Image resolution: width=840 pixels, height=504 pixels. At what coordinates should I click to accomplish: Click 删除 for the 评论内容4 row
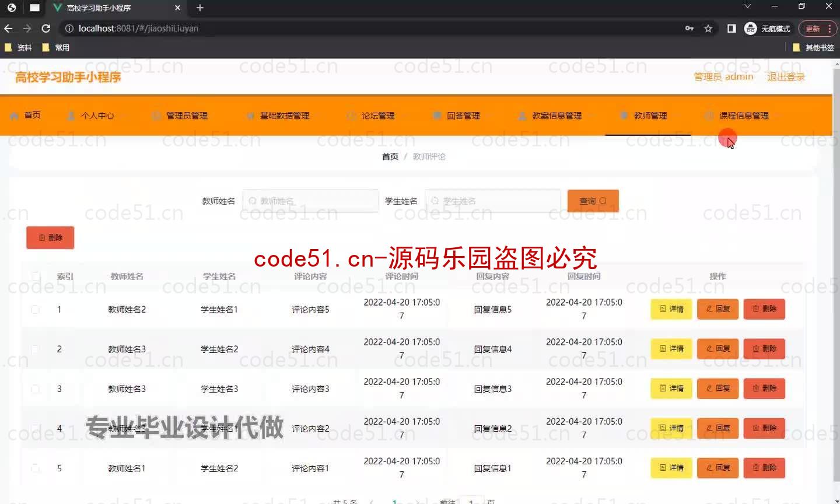click(x=764, y=349)
